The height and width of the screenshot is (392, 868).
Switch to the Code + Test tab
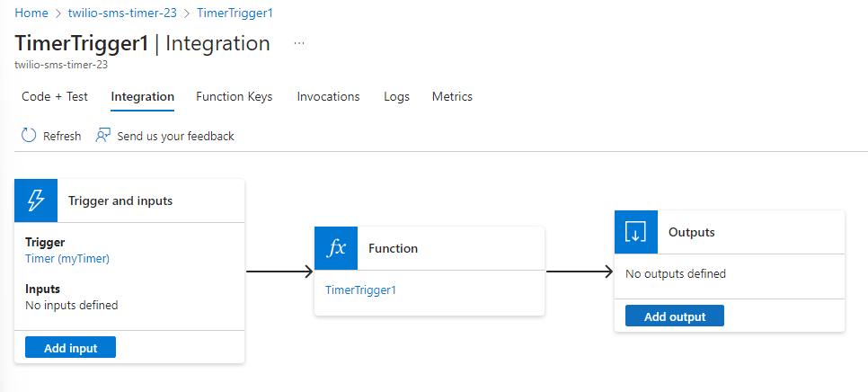(55, 96)
